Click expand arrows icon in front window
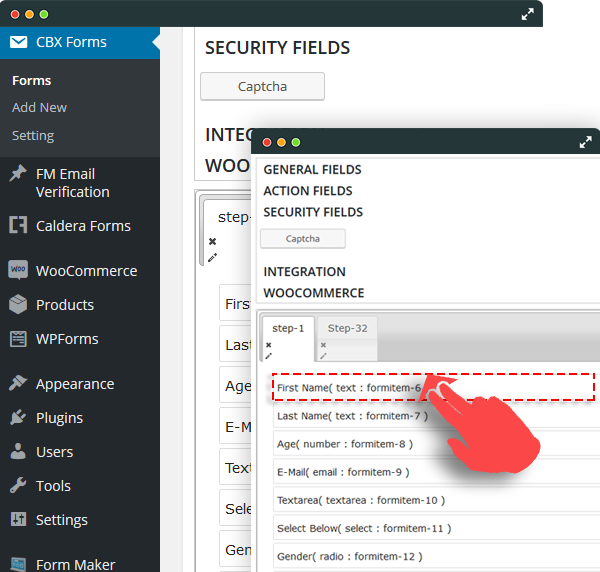Screen dimensions: 600x572 coord(585,142)
